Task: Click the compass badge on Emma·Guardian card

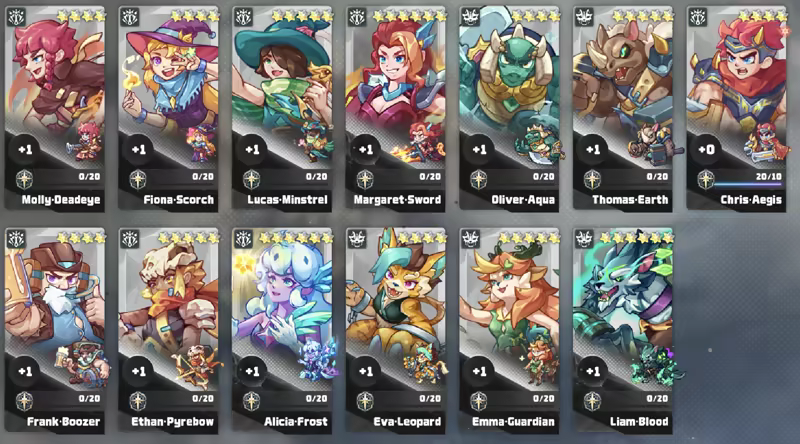Action: 478,402
